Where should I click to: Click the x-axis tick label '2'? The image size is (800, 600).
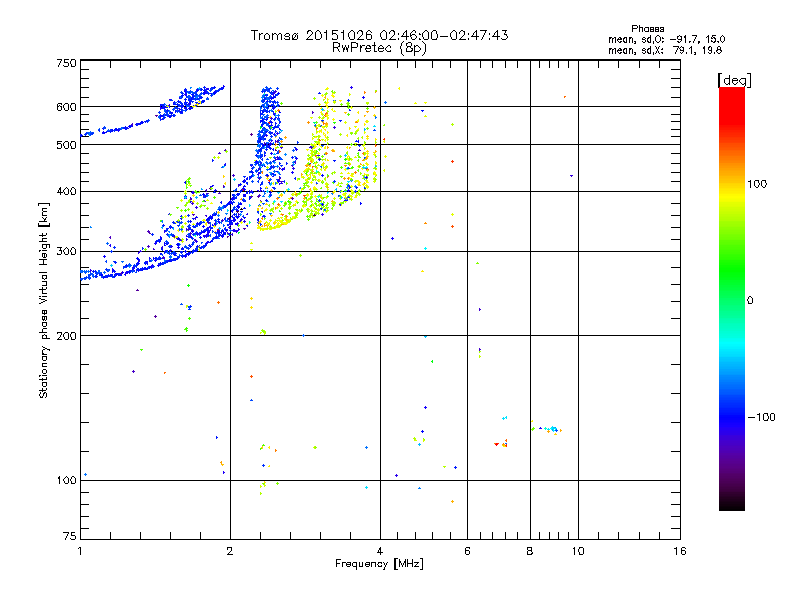pyautogui.click(x=230, y=551)
